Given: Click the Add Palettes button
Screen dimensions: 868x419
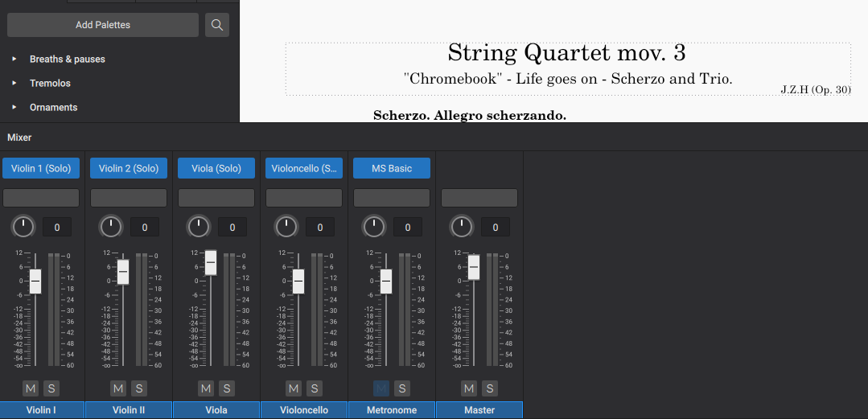Looking at the screenshot, I should (103, 25).
